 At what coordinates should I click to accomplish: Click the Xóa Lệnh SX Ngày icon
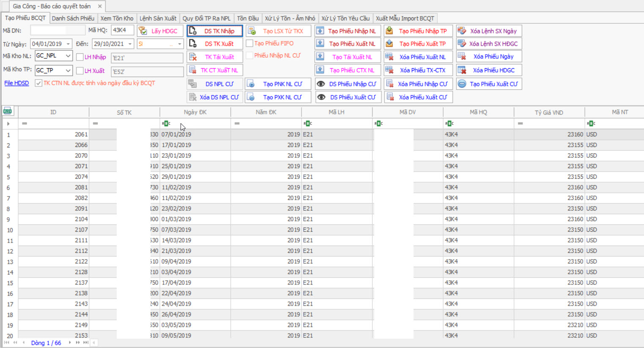462,31
